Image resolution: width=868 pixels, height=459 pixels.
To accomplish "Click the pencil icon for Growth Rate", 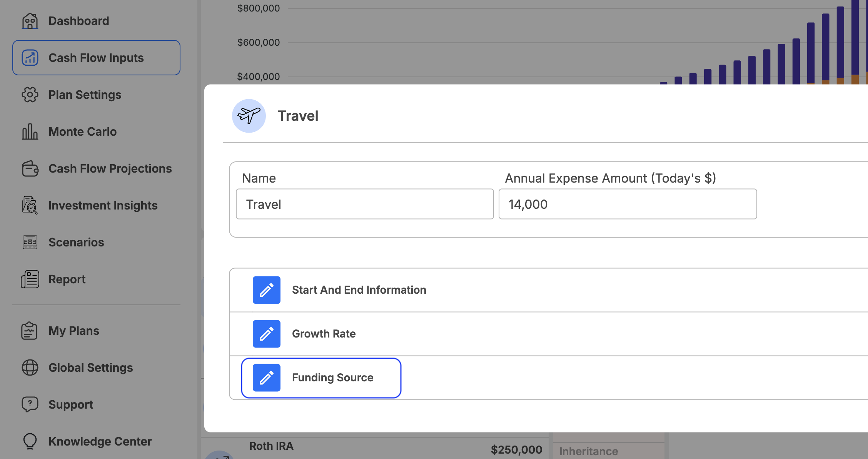I will tap(267, 334).
